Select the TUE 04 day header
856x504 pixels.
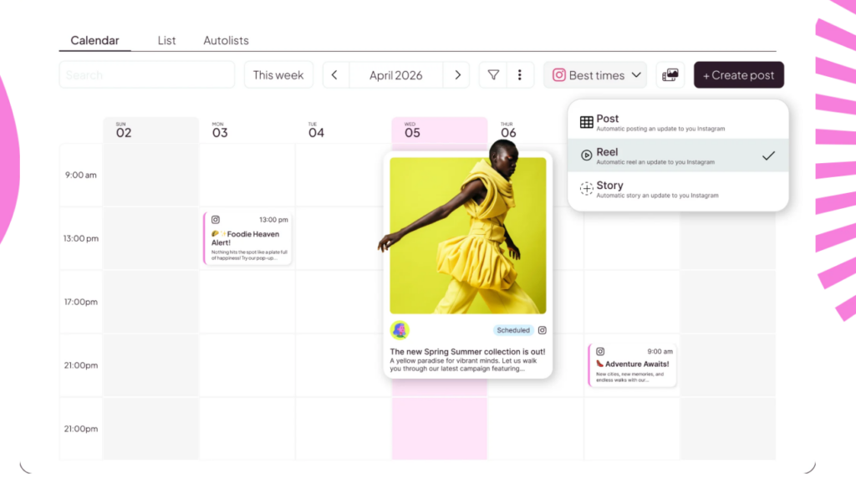coord(315,130)
